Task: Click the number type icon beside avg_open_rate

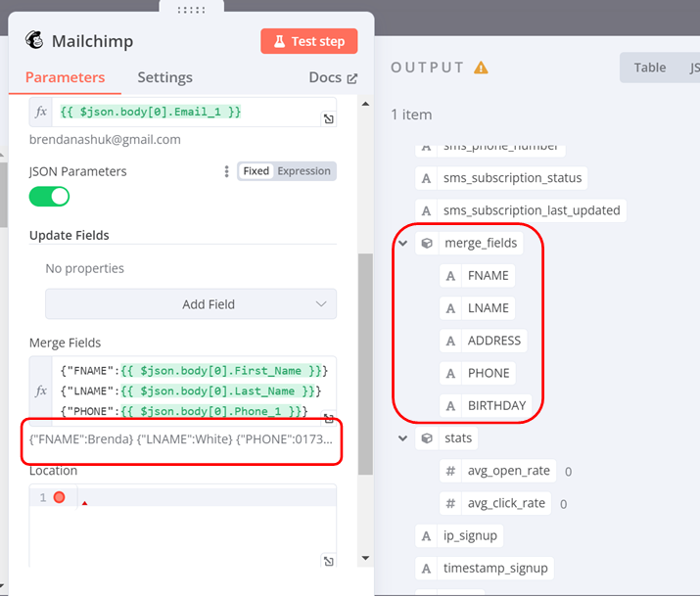Action: [x=450, y=471]
